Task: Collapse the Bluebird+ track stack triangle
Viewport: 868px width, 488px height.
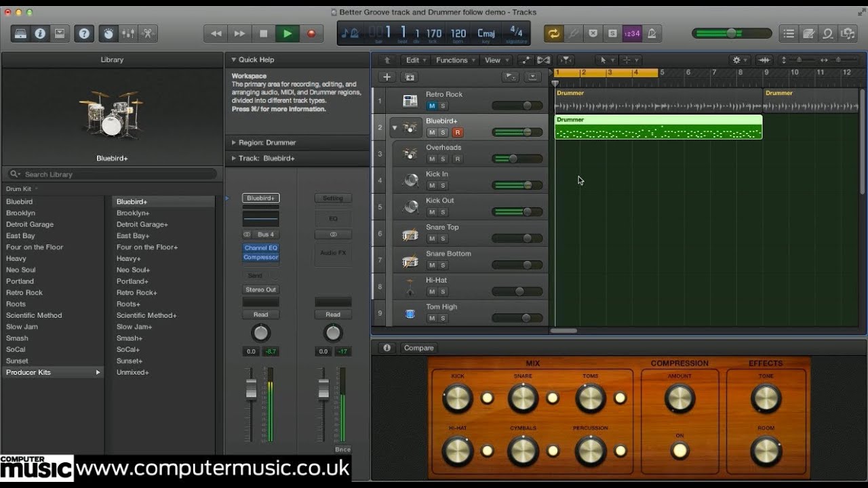Action: [395, 127]
